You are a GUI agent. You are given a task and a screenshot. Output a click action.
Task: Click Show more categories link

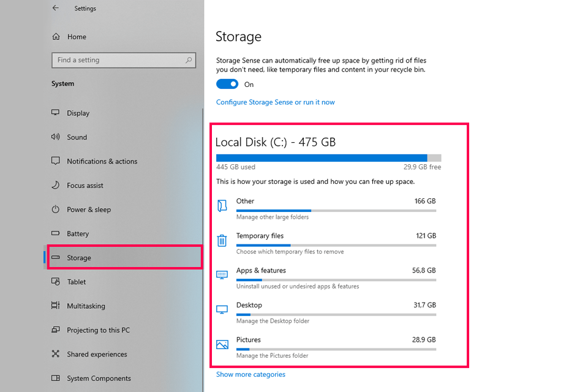[251, 374]
